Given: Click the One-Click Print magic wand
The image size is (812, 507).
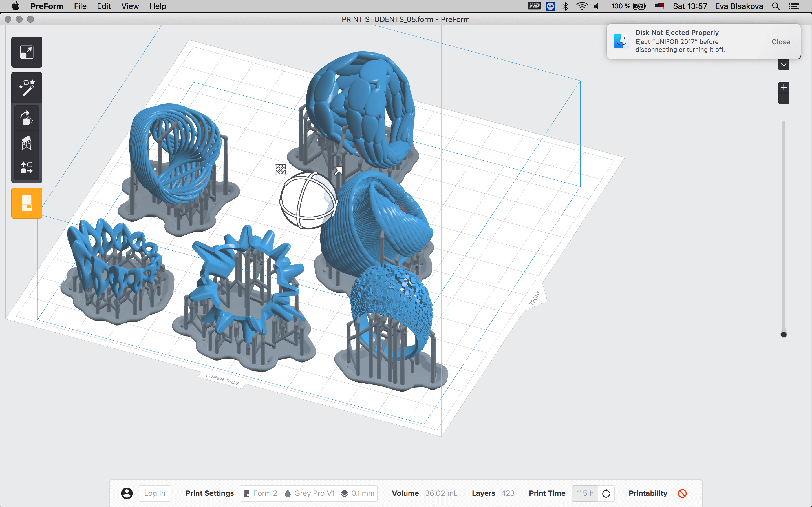Looking at the screenshot, I should coord(27,88).
